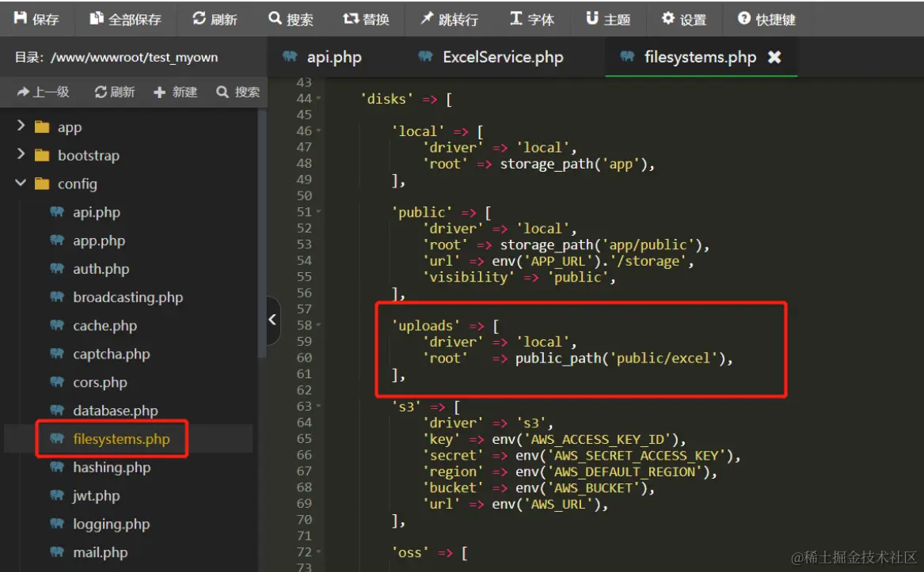Open cors.php in the file tree
This screenshot has height=572, width=924.
tap(101, 381)
